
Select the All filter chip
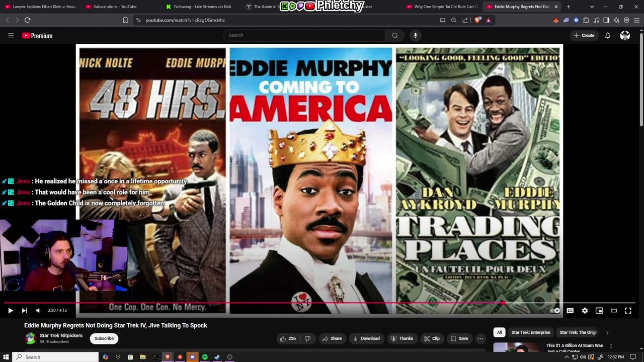click(499, 332)
